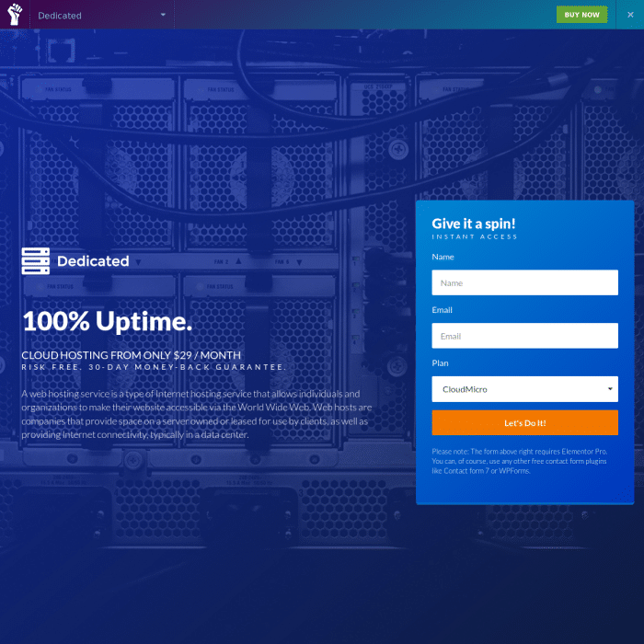Click the raised fist logo icon
This screenshot has width=644, height=644.
point(15,15)
